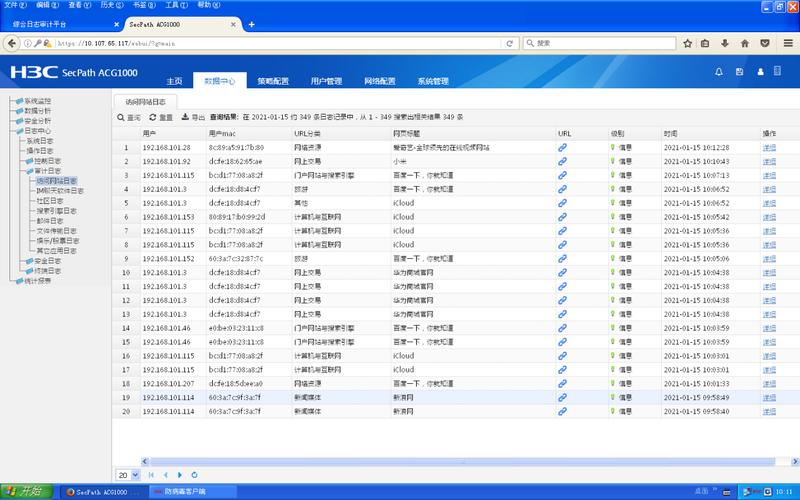Image resolution: width=800 pixels, height=500 pixels.
Task: Click the Windows 开始 start button
Action: click(x=24, y=492)
